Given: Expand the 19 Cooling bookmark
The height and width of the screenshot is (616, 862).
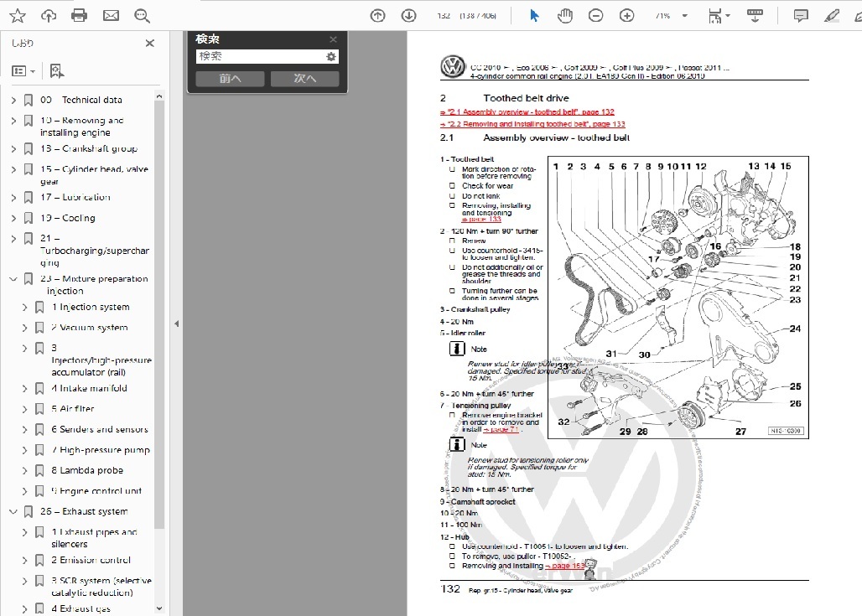Looking at the screenshot, I should coord(13,218).
